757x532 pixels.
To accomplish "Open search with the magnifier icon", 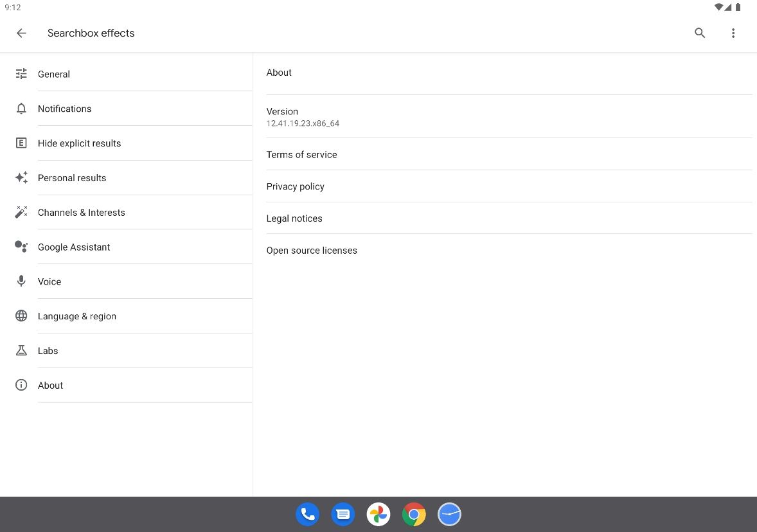I will coord(700,33).
